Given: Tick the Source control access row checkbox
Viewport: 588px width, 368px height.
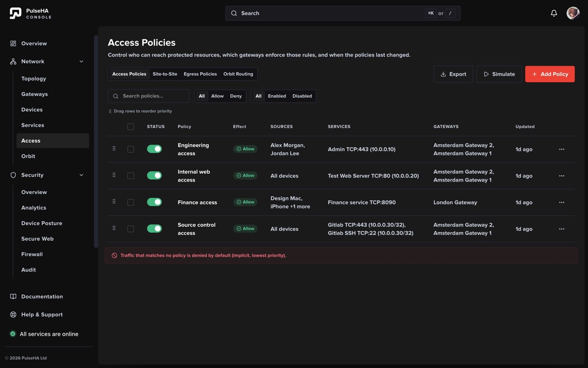Looking at the screenshot, I should [131, 229].
